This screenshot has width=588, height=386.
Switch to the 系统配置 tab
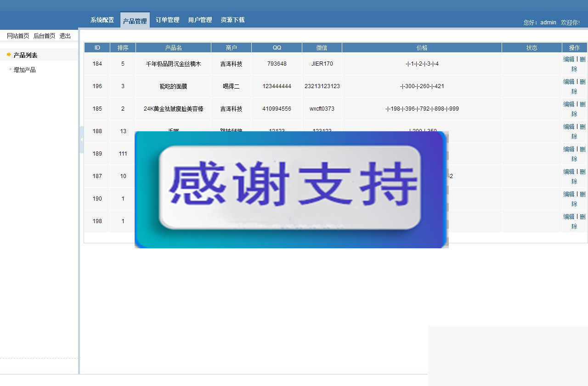pos(102,20)
